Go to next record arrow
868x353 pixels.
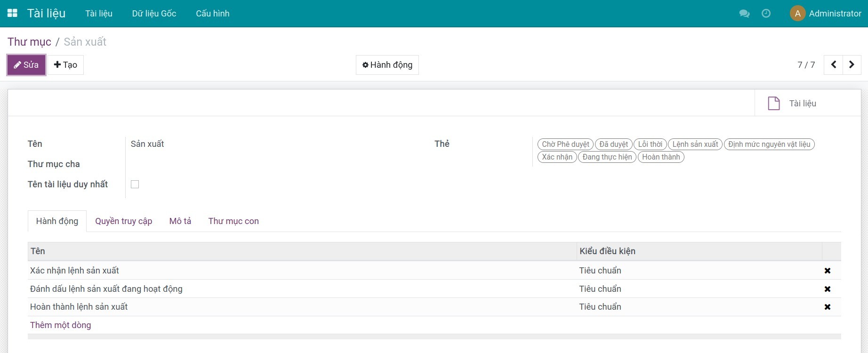point(852,65)
